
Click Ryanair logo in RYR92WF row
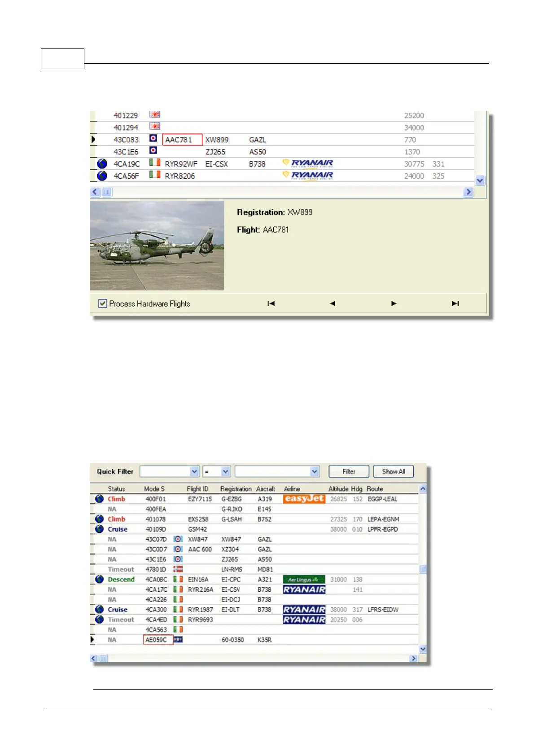pyautogui.click(x=308, y=163)
